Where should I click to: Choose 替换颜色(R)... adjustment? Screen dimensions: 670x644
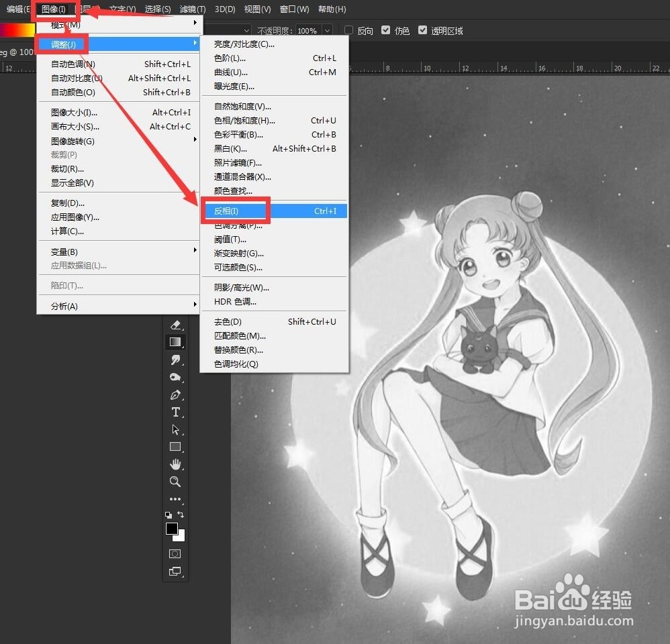(x=275, y=350)
